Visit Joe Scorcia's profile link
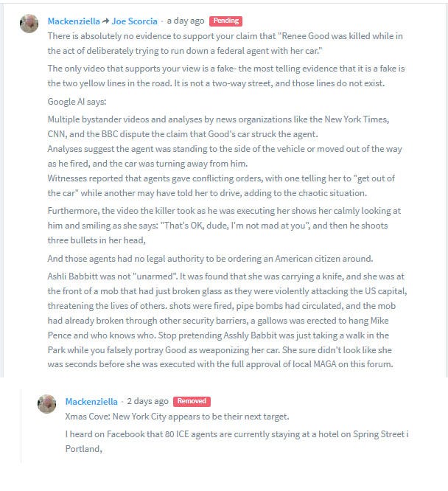 (x=135, y=21)
